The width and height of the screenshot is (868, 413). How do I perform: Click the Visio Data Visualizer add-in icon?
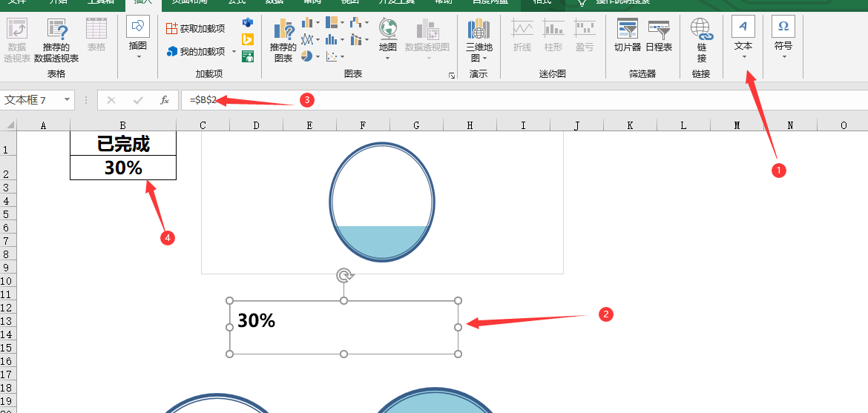click(x=248, y=23)
